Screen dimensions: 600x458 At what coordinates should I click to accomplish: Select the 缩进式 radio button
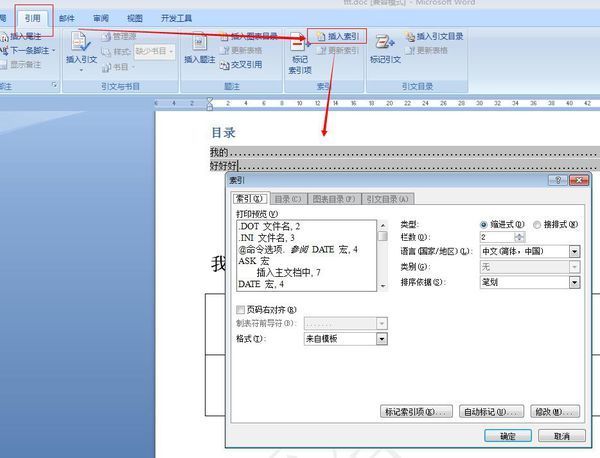coord(485,224)
